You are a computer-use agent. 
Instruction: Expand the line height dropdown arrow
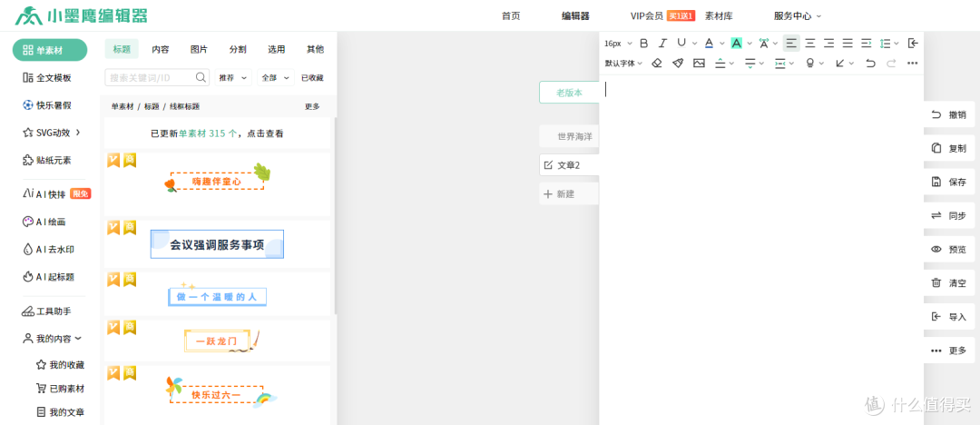click(897, 44)
